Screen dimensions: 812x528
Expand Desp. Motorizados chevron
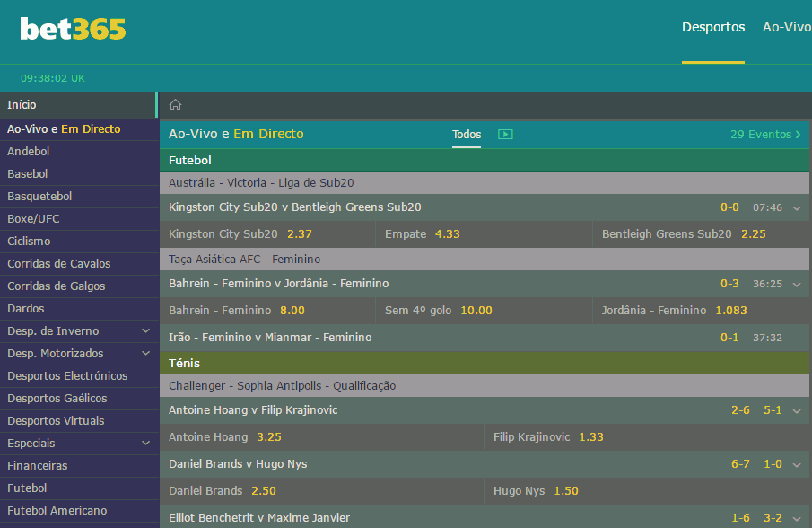(146, 353)
